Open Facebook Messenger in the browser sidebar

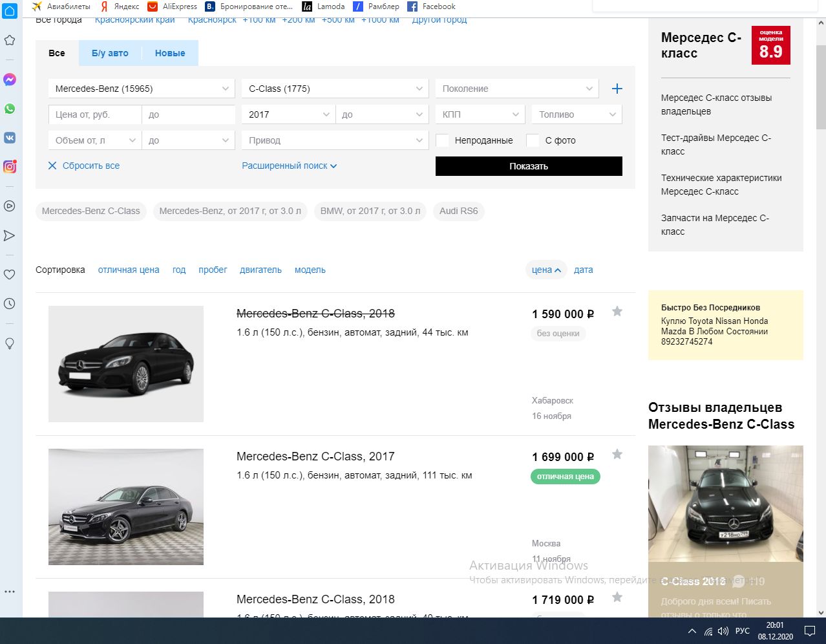click(x=10, y=80)
